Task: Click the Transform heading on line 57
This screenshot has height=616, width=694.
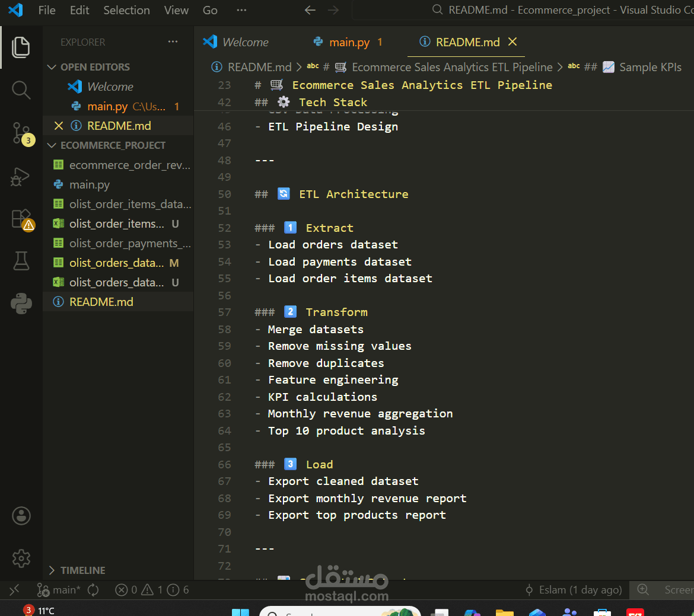Action: (311, 312)
